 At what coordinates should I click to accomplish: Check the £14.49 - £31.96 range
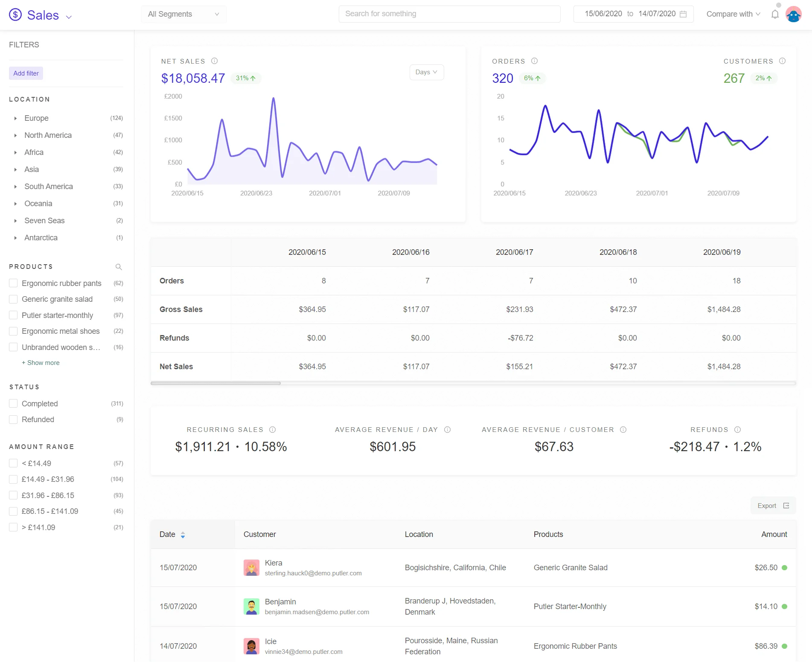tap(13, 479)
